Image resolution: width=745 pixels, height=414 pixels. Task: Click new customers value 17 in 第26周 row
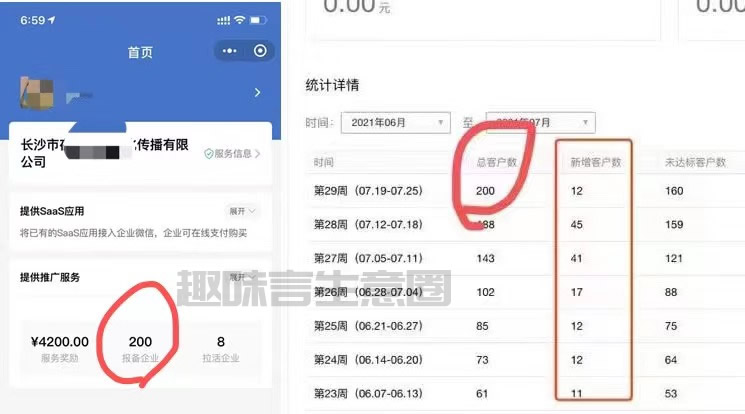coord(576,292)
